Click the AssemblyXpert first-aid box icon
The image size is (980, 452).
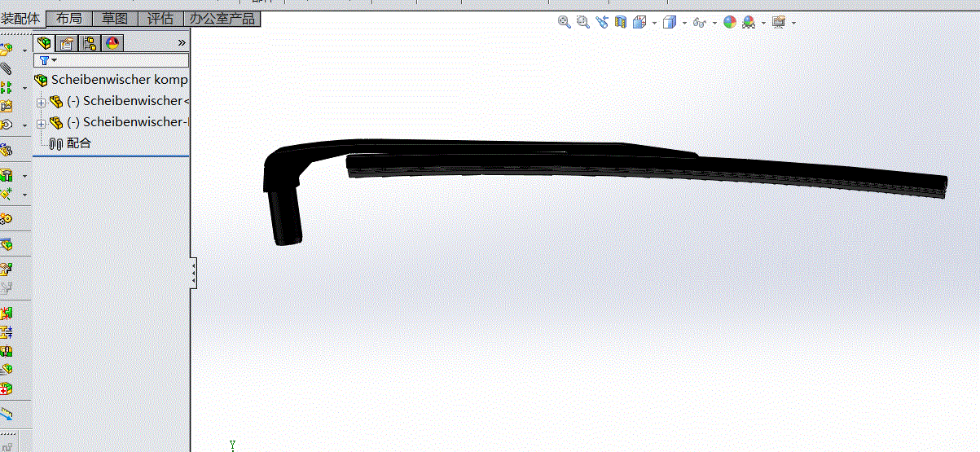(7, 388)
